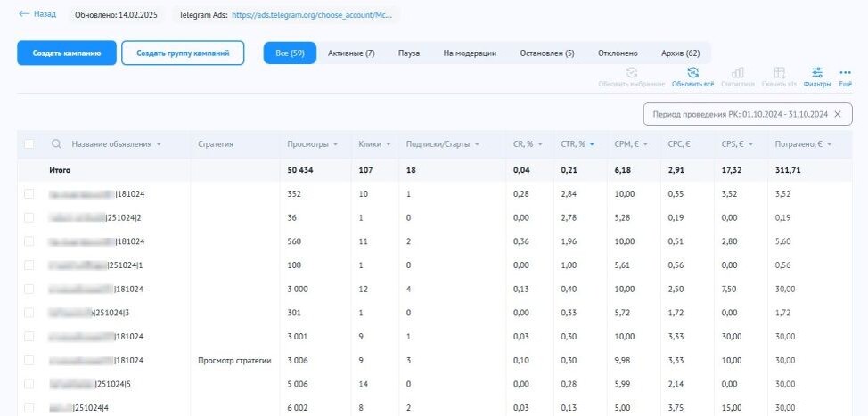Viewport: 868px width, 416px height.
Task: Click CPC value 3,75
Action: (676, 408)
